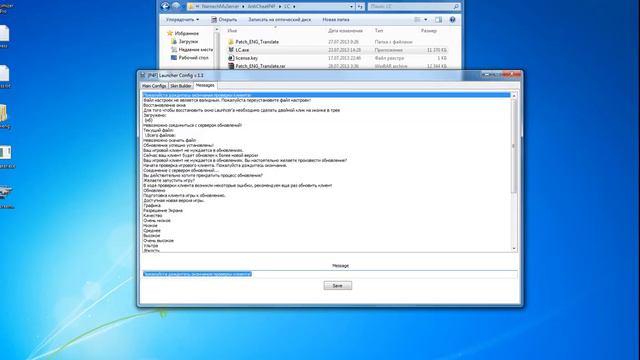Sort Explorer files by Тип column
Image resolution: width=640 pixels, height=360 pixels.
[379, 31]
